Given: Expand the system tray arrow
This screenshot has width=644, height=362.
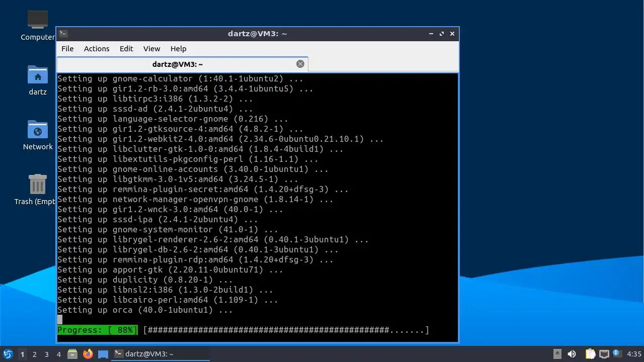Looking at the screenshot, I should pyautogui.click(x=557, y=354).
